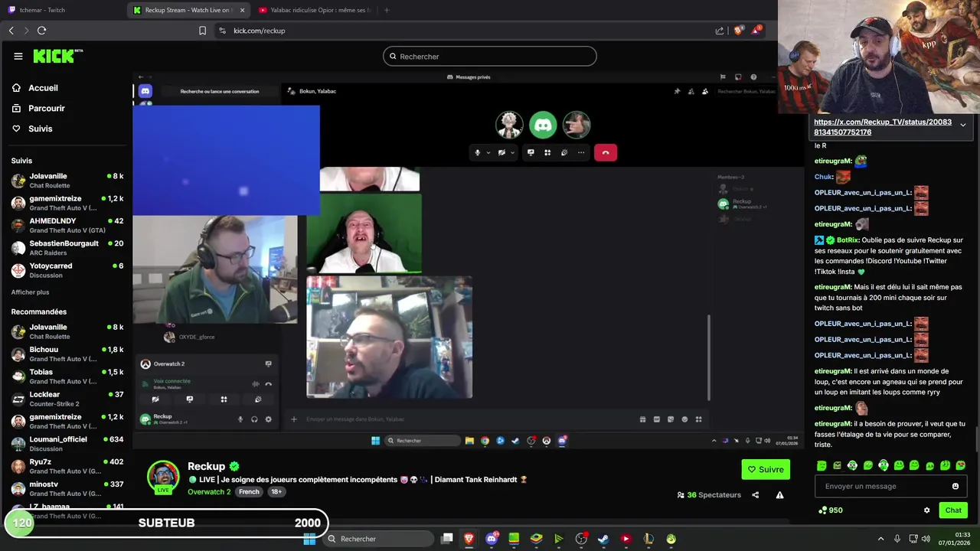Screen dimensions: 980x551
Task: Open Discord from the taskbar
Action: (492, 539)
